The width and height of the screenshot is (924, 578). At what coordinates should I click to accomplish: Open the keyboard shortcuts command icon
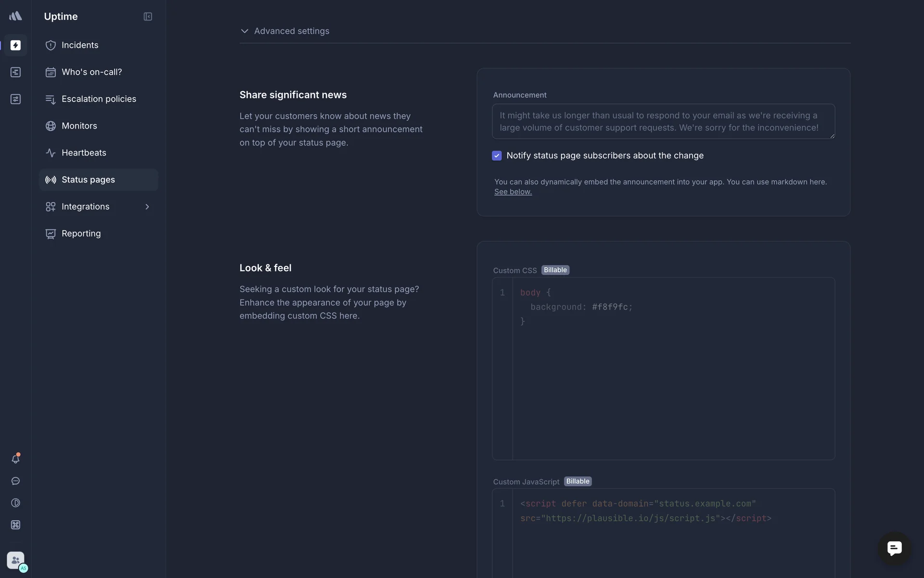click(x=15, y=525)
